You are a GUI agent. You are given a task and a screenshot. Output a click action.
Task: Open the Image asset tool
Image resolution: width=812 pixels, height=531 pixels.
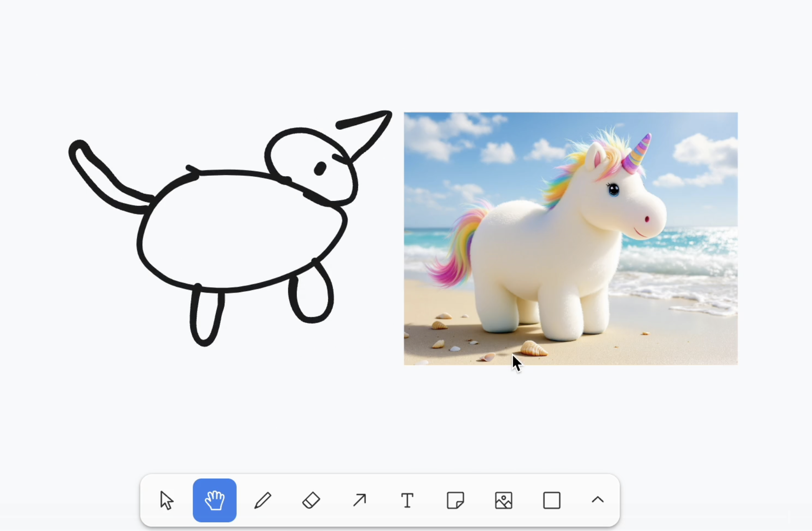(504, 500)
